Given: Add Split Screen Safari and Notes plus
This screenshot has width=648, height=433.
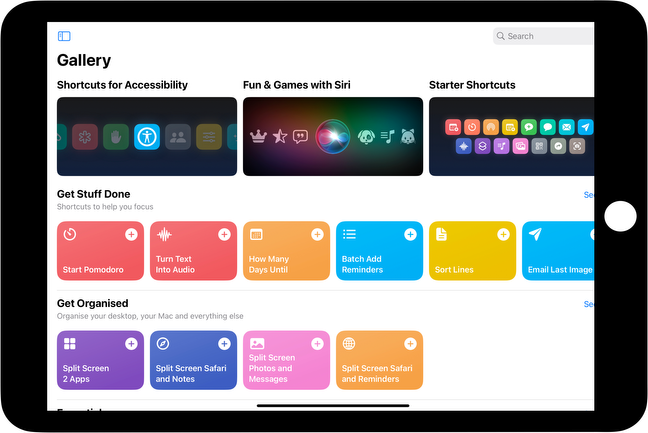Looking at the screenshot, I should [x=224, y=343].
